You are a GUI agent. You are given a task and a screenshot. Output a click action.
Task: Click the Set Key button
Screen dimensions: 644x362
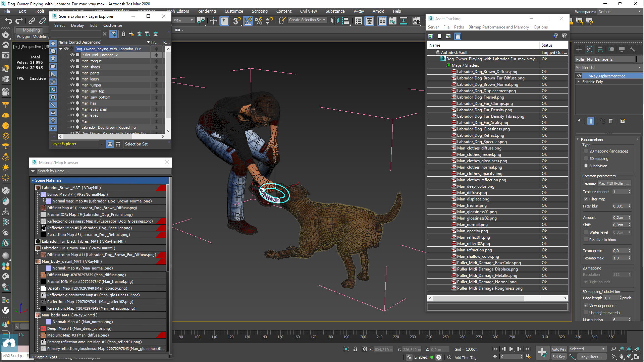(x=559, y=357)
